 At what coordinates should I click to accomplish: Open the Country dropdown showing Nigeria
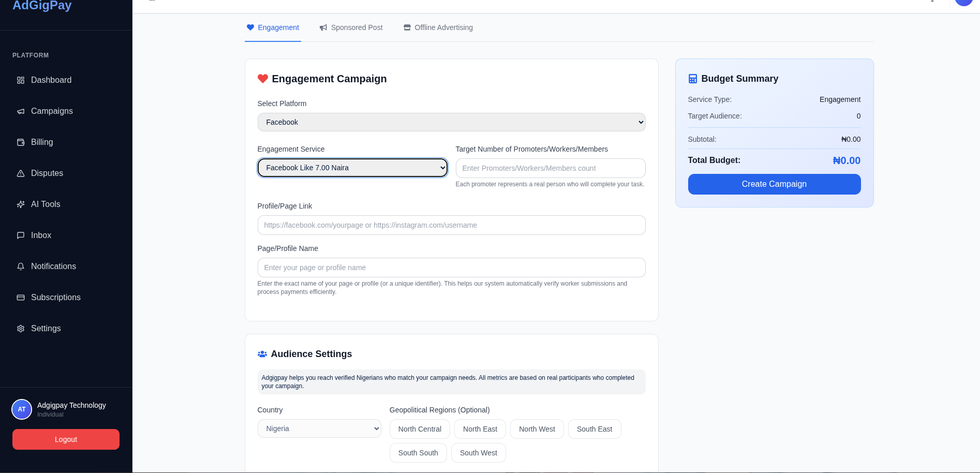pos(319,428)
